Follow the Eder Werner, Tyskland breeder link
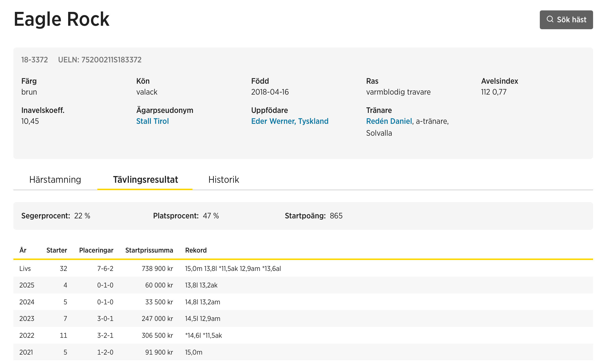Screen dimensions: 601x364 coord(290,121)
